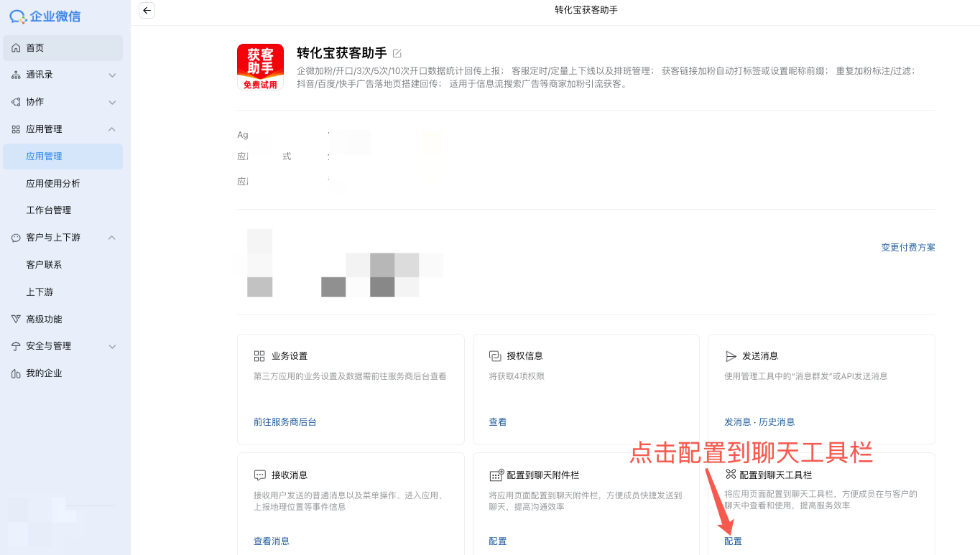The image size is (980, 555).
Task: Click the 历史消息 link
Action: pos(777,422)
